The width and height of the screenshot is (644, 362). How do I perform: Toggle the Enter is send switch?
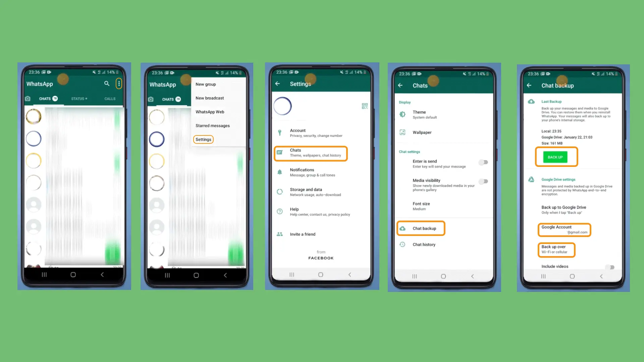click(x=483, y=162)
